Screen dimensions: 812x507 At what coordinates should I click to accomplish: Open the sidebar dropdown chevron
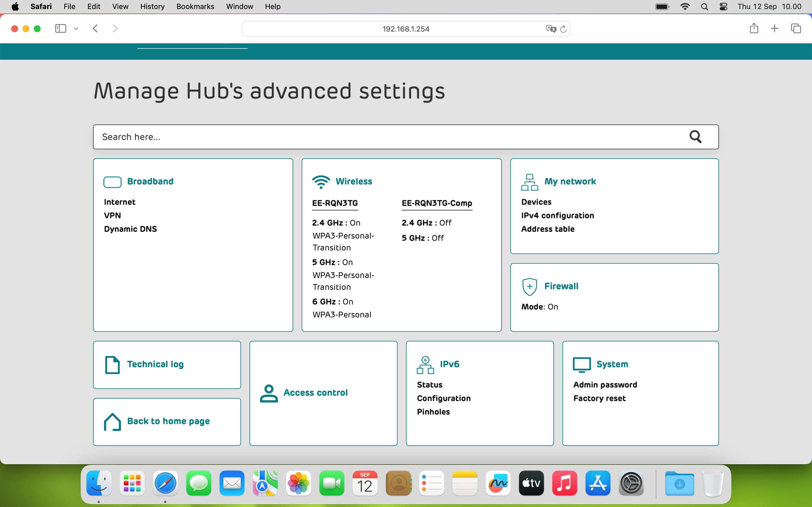[76, 29]
